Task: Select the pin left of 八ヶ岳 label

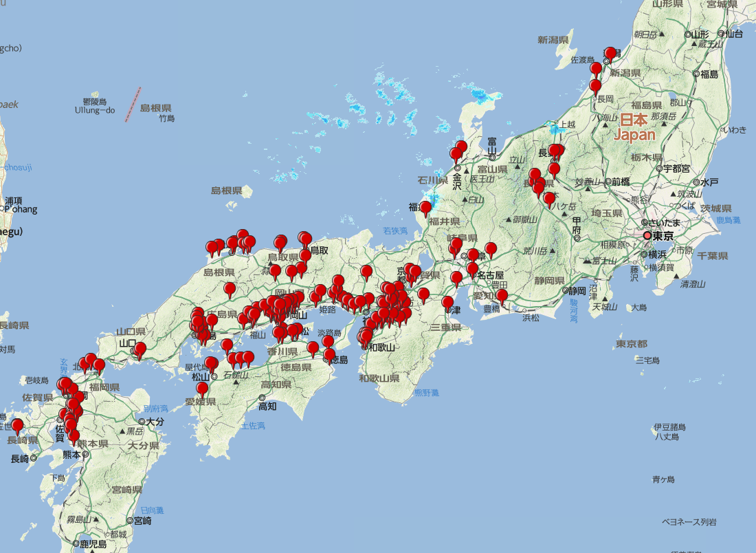Action: point(548,199)
